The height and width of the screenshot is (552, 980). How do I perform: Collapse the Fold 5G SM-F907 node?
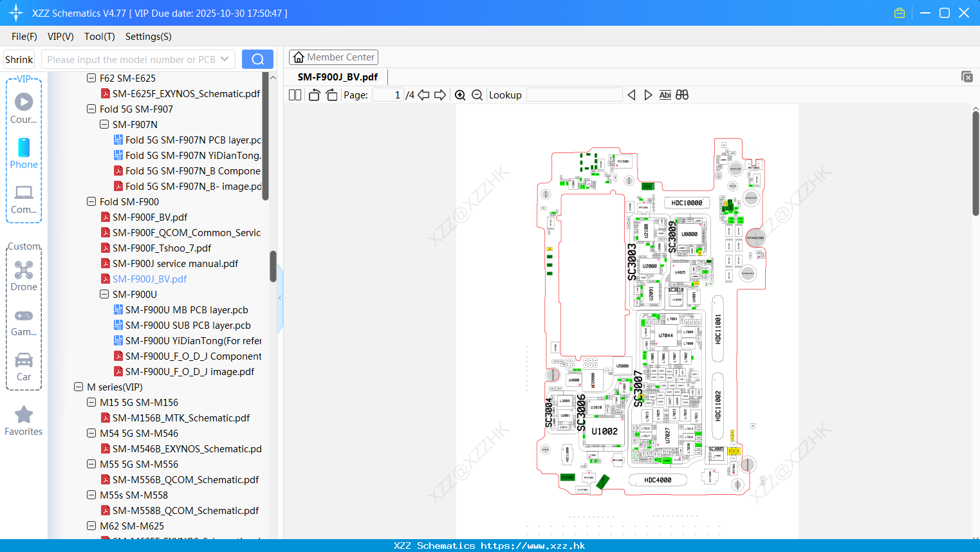click(x=91, y=109)
